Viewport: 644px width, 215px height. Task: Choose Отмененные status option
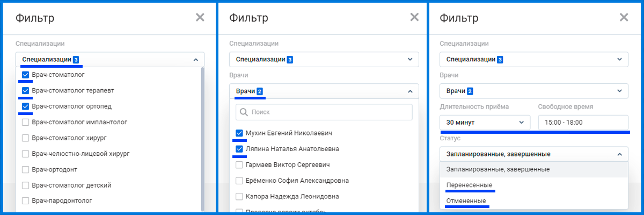(466, 200)
